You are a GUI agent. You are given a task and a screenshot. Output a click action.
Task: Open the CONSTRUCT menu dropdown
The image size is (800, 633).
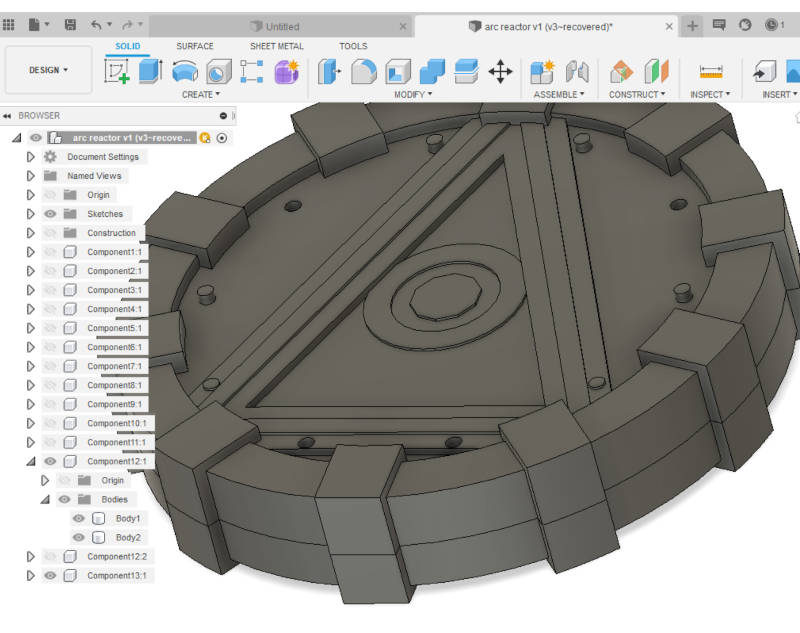pos(637,94)
